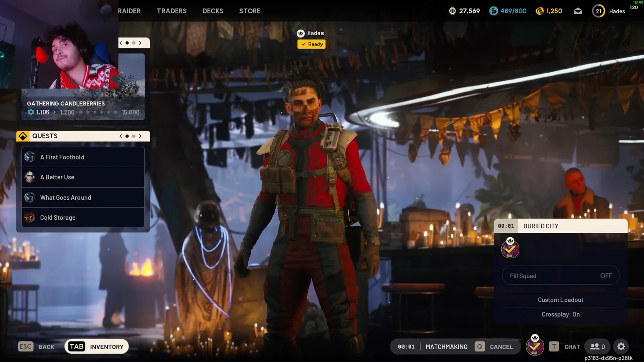The height and width of the screenshot is (362, 644).
Task: Open the Gathering Candleberries event card
Action: point(83,86)
